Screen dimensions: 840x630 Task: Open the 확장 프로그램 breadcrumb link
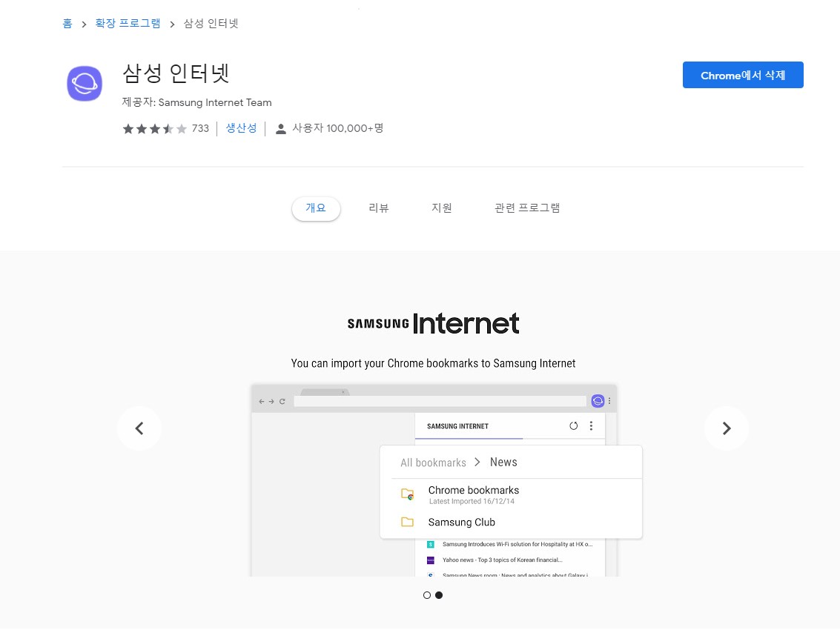128,24
